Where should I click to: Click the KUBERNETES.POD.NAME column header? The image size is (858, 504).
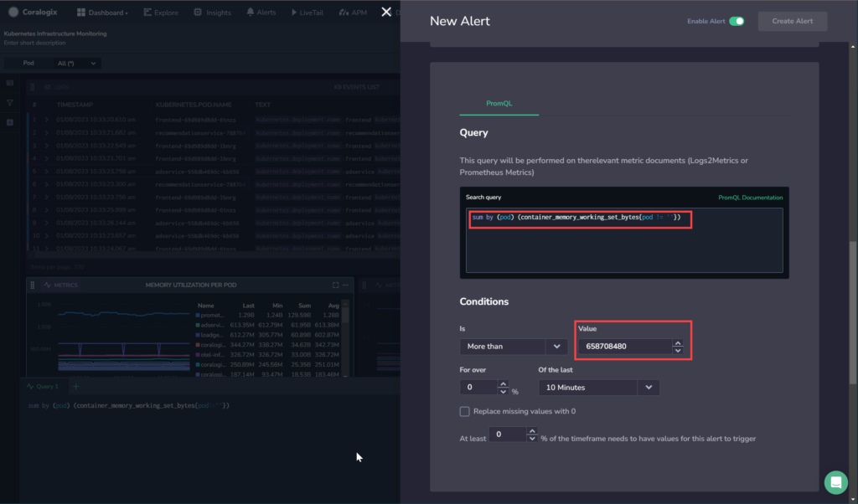(x=194, y=105)
